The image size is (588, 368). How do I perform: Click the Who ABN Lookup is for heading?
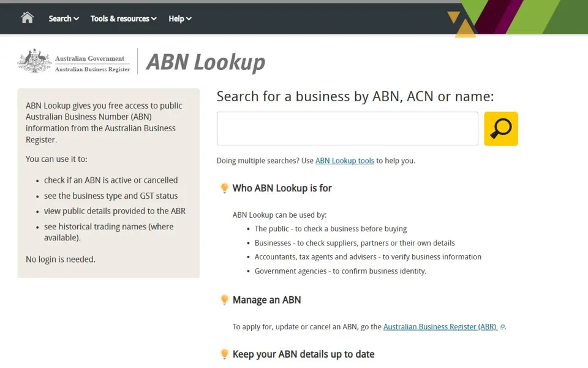click(x=282, y=188)
